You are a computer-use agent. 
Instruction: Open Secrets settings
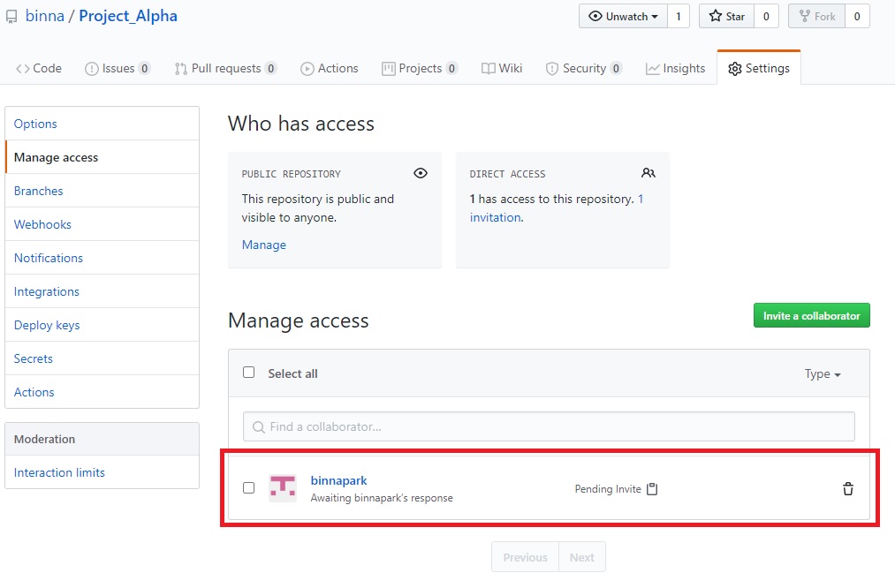point(102,358)
